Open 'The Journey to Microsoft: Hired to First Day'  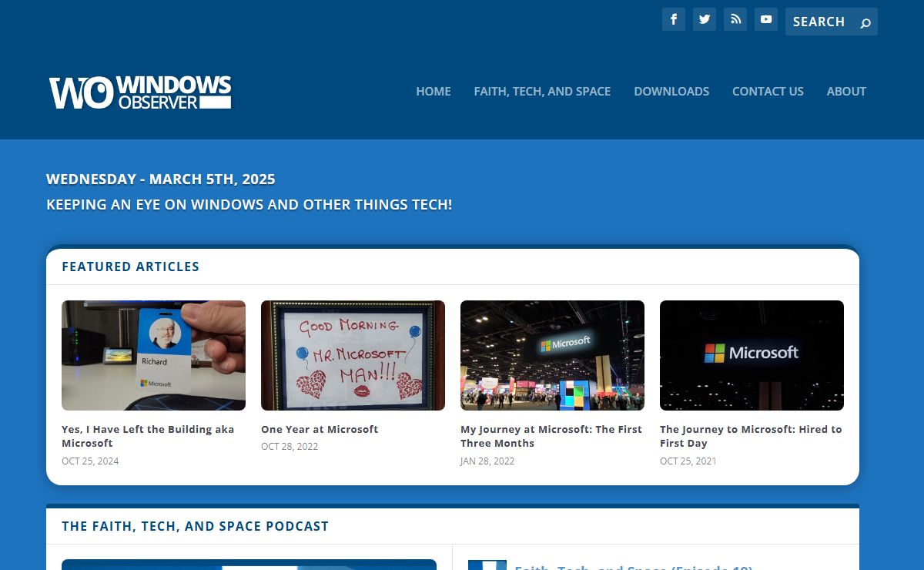point(751,436)
